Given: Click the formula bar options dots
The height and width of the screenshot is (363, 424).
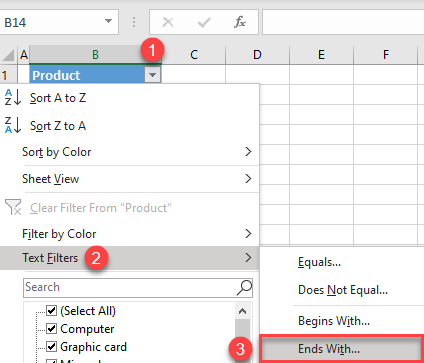Looking at the screenshot, I should (x=134, y=22).
